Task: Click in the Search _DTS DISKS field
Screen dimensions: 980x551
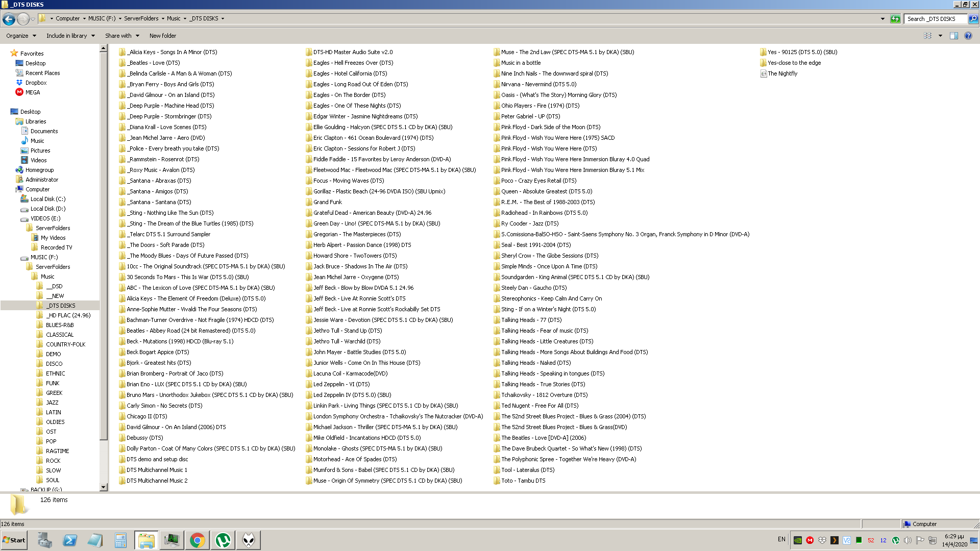Action: (936, 19)
